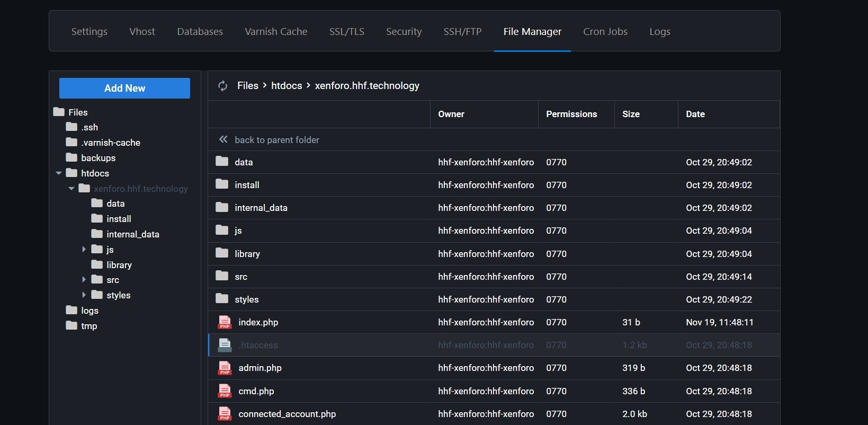Image resolution: width=868 pixels, height=425 pixels.
Task: Click the Files root folder icon in tree
Action: [59, 112]
